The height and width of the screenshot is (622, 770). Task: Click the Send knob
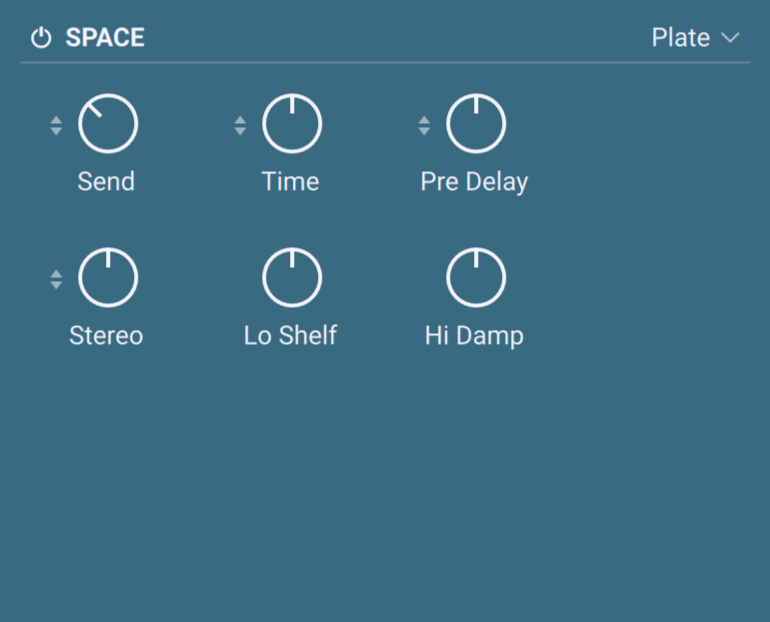click(x=108, y=125)
